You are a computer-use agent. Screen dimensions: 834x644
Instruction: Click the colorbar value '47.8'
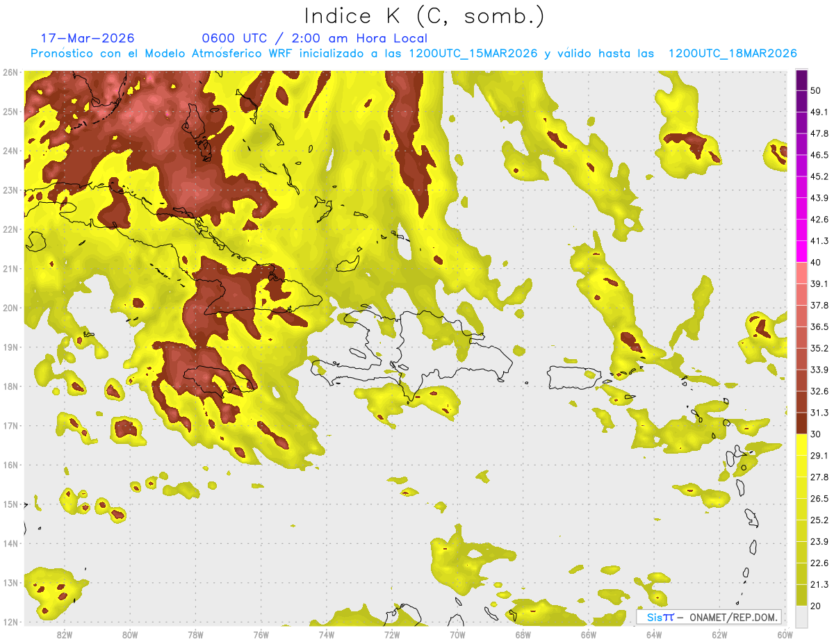819,133
